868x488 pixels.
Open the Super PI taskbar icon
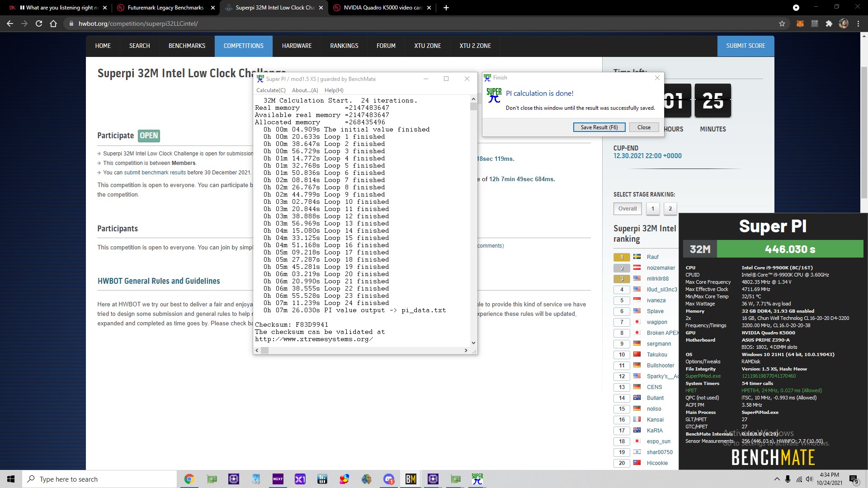(477, 479)
